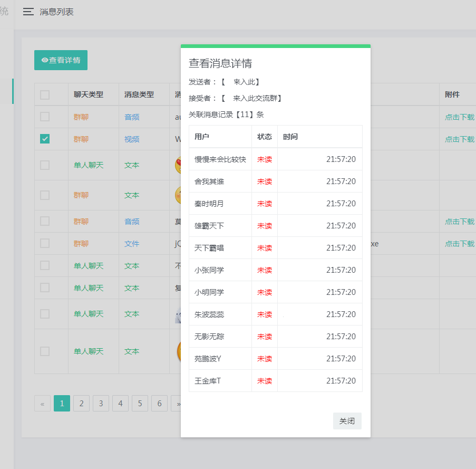Screen dimensions: 476x469
Task: Click the 消息类型 column header
Action: 139,95
